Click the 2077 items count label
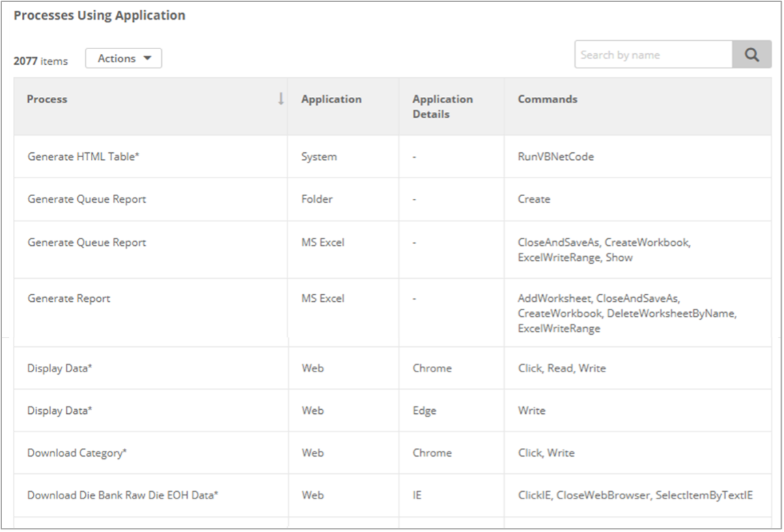This screenshot has width=784, height=532. pos(41,61)
